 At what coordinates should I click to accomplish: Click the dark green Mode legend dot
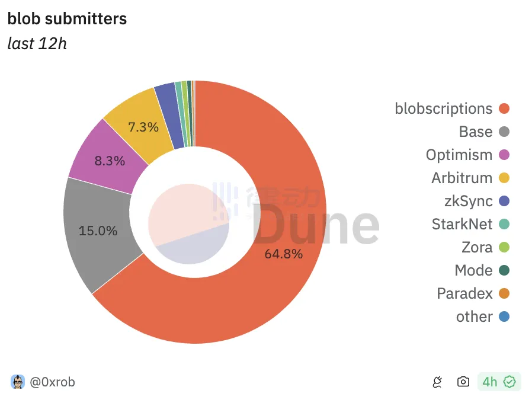click(x=504, y=270)
